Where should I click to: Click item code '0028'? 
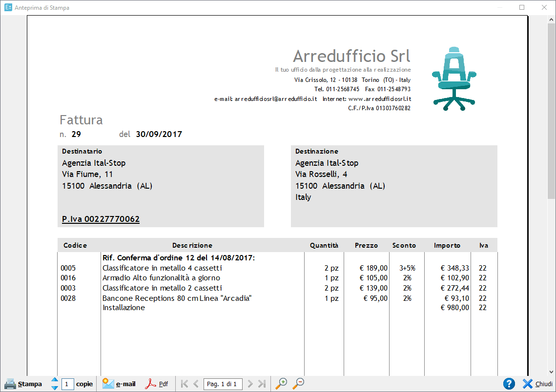coord(68,298)
